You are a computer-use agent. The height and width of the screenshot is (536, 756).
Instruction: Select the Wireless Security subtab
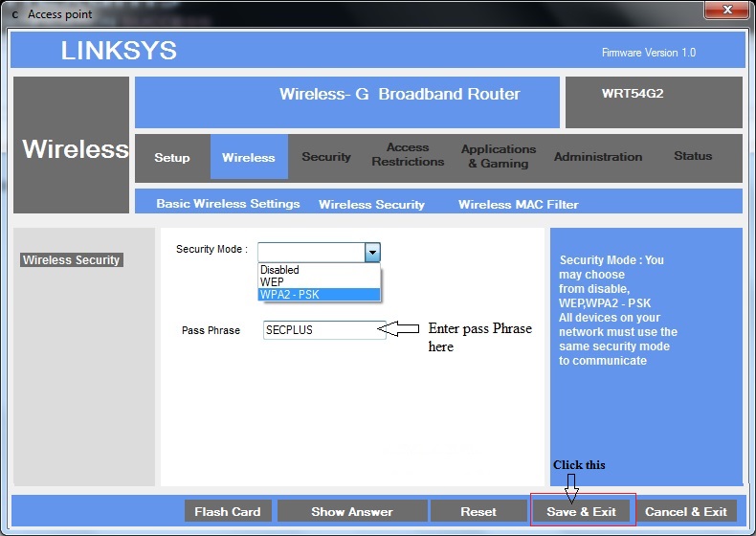coord(371,205)
